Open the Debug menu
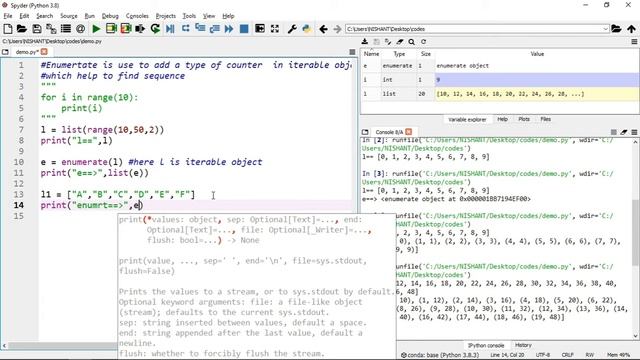The width and height of the screenshot is (640, 360). coord(110,16)
